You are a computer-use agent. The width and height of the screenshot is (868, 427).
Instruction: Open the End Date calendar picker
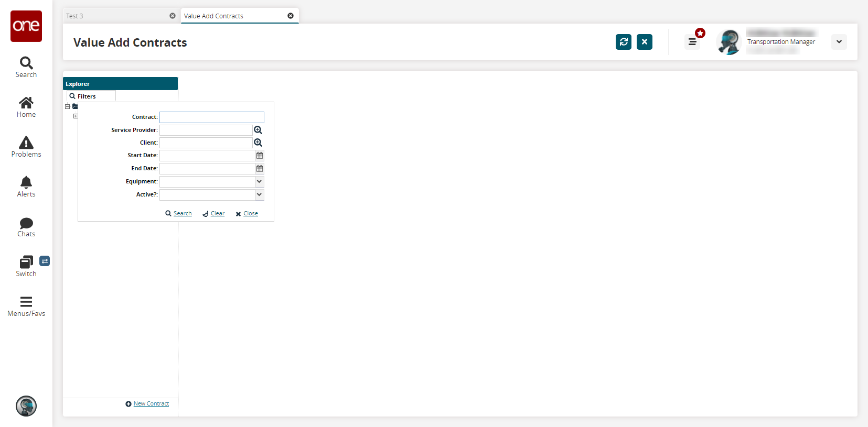[x=260, y=169]
